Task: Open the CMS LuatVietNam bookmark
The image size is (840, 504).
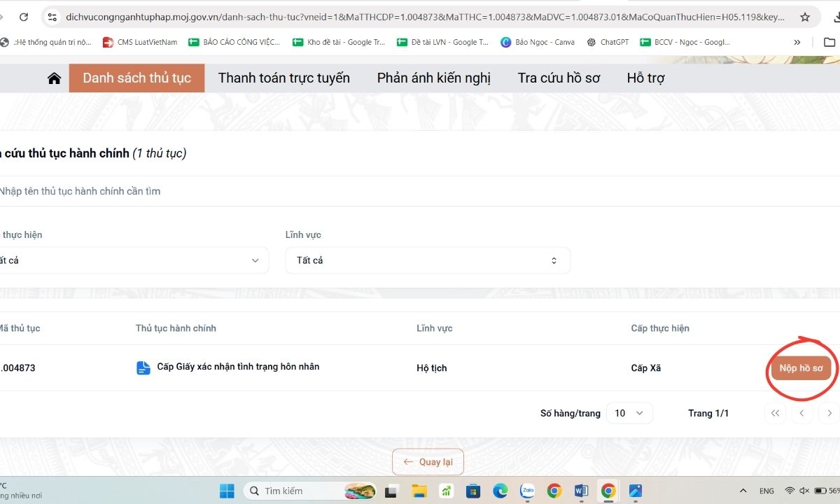Action: (140, 42)
